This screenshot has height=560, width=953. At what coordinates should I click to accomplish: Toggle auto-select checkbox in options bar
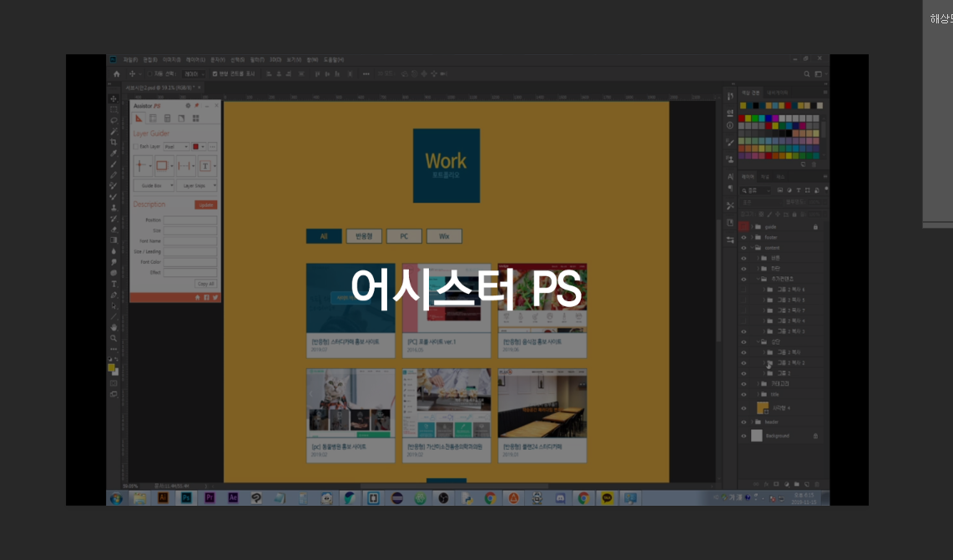(x=149, y=74)
